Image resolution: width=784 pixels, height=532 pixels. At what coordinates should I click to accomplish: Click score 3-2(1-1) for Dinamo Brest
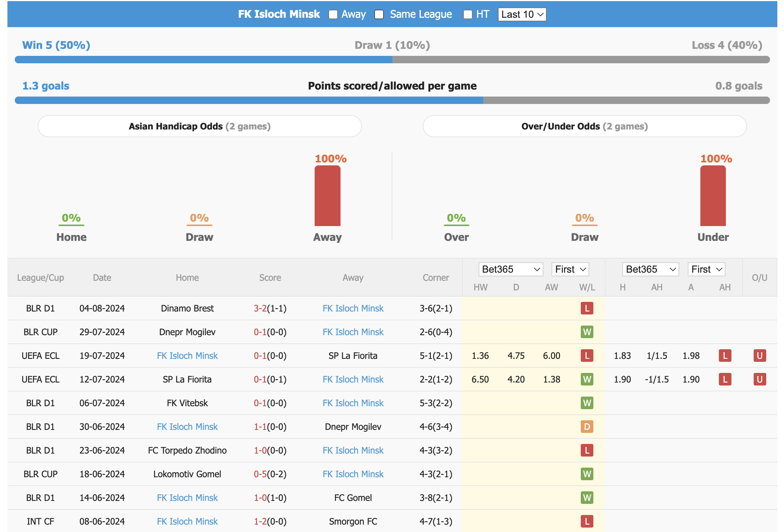tap(270, 308)
